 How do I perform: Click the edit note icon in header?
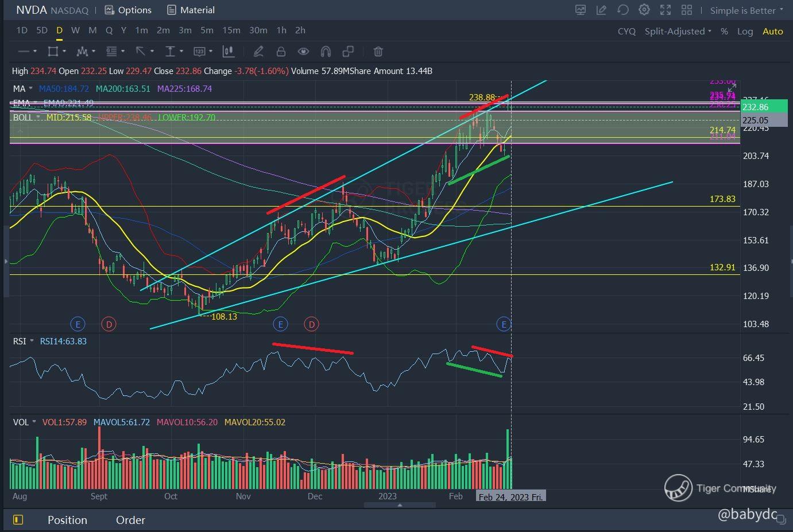(601, 10)
